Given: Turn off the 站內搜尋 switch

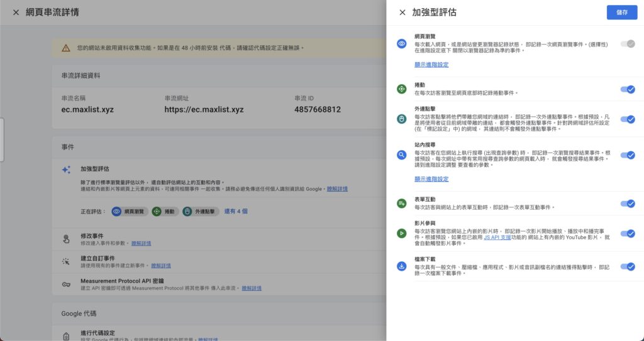Looking at the screenshot, I should tap(628, 155).
